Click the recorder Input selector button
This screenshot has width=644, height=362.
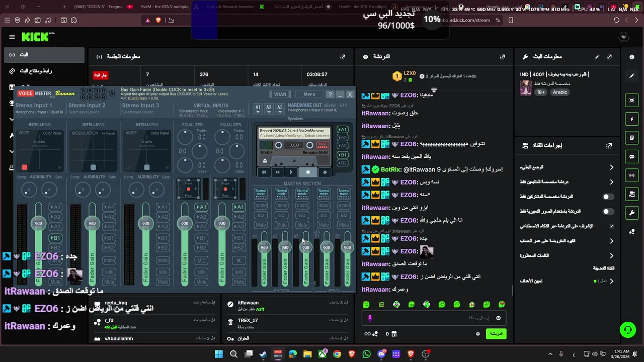[323, 145]
